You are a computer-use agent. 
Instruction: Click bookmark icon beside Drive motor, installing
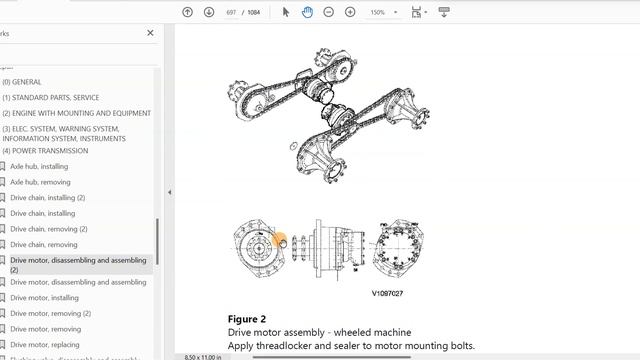(2, 298)
